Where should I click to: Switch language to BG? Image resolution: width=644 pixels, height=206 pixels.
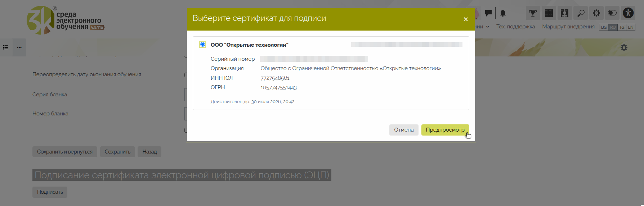point(604,27)
